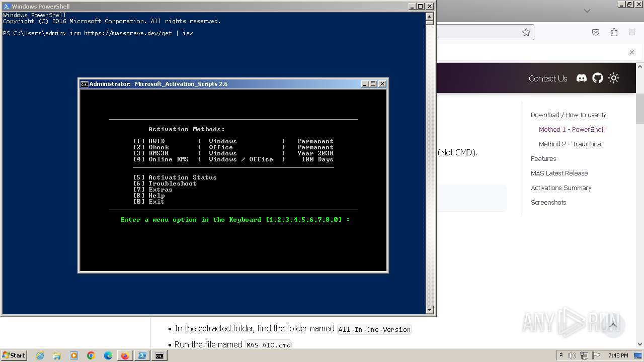Click the PowerShell window system menu icon
This screenshot has height=362, width=644.
[x=7, y=7]
